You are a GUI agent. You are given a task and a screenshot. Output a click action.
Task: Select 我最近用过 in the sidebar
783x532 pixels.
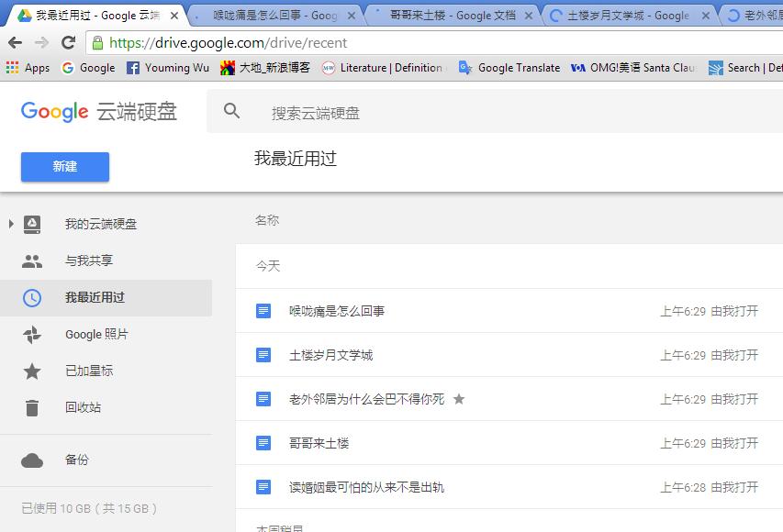[x=95, y=297]
